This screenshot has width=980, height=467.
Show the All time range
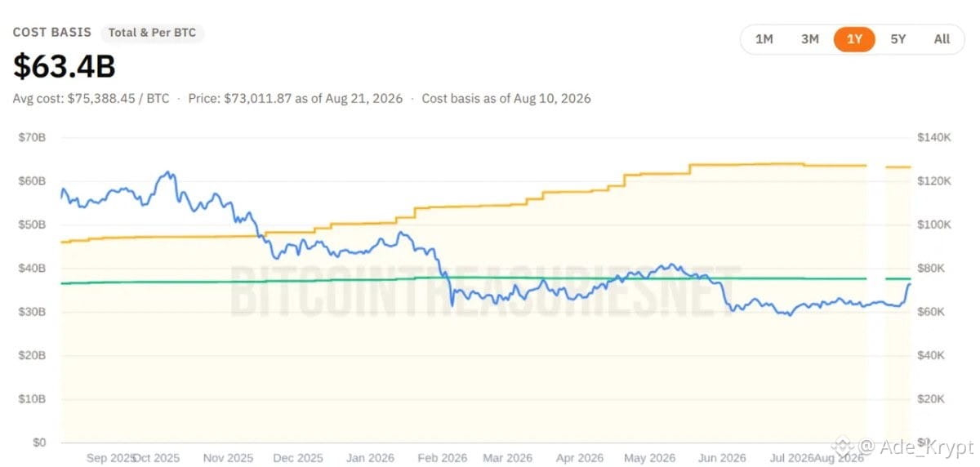942,39
